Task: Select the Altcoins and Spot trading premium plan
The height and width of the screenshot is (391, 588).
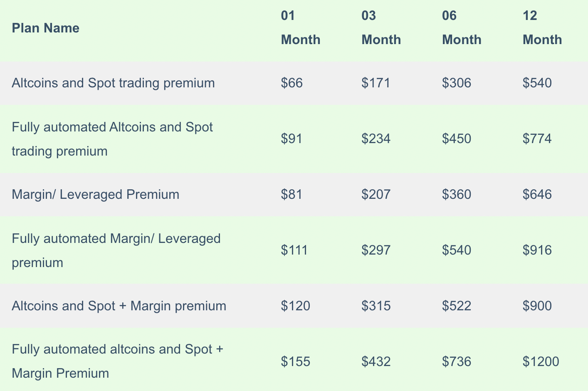Action: [113, 83]
